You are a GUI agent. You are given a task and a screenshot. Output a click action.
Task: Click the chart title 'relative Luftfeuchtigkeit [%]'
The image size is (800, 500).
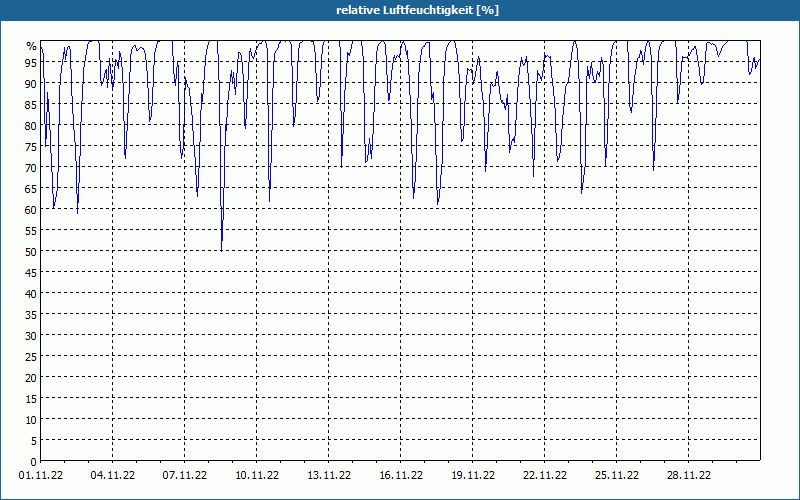pos(417,10)
